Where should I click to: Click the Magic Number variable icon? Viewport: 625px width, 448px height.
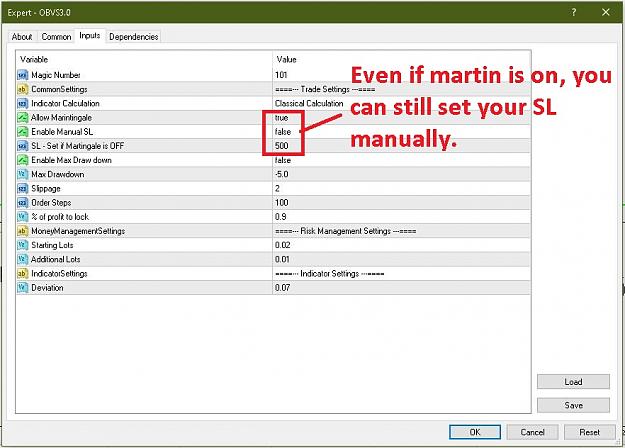click(x=23, y=75)
